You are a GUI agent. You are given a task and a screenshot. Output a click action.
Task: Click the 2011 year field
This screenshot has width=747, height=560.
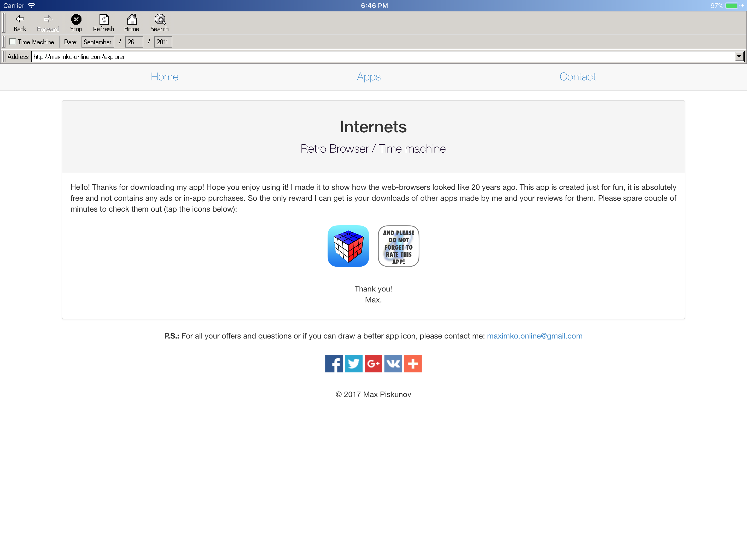(x=162, y=42)
